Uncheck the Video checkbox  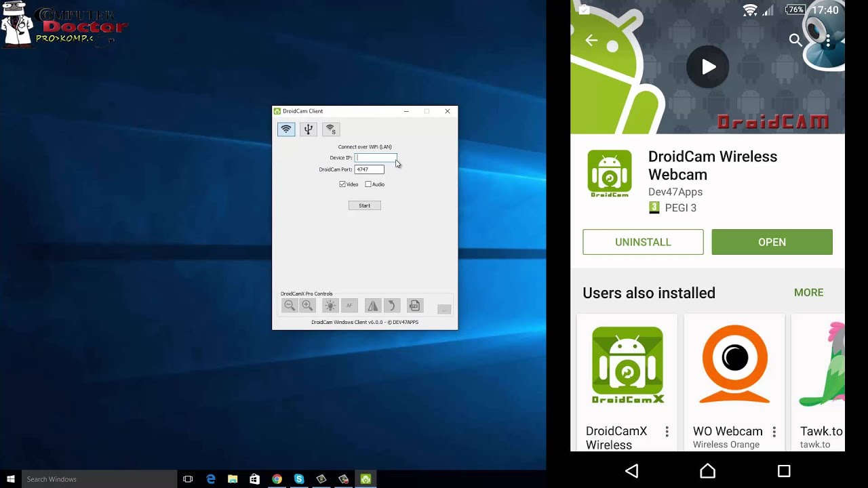tap(342, 184)
